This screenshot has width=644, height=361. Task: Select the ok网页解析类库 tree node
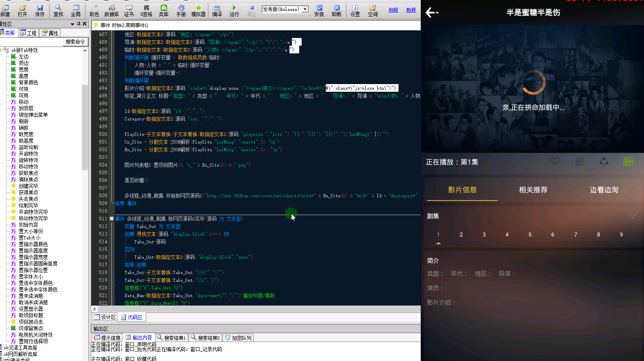point(21,354)
